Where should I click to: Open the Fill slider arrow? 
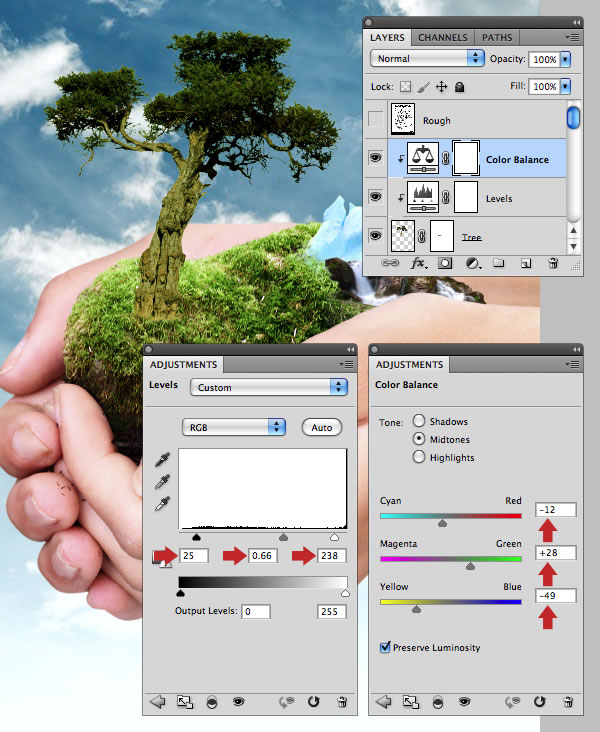[565, 86]
